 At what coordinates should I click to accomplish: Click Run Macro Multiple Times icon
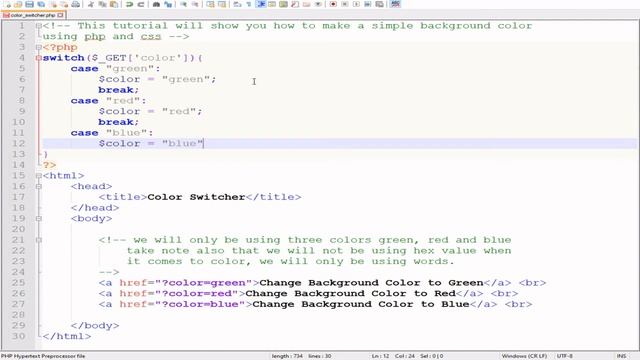368,4
